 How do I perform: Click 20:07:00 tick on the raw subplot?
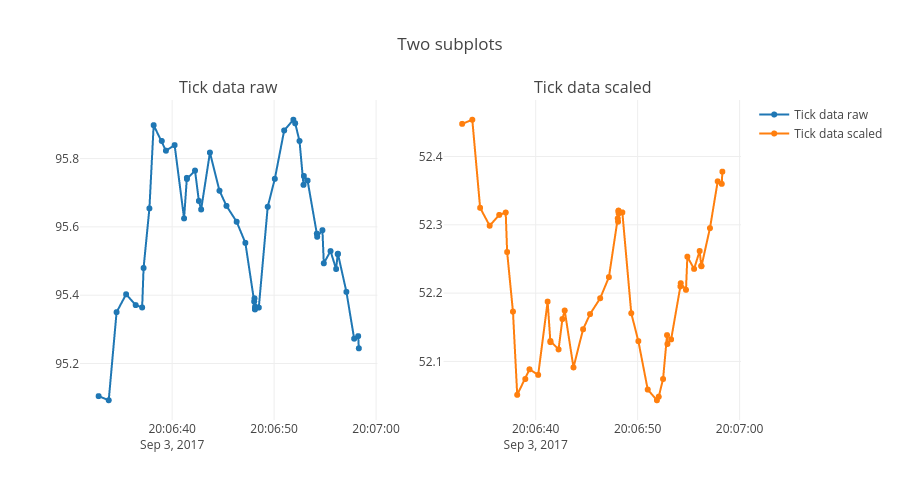pos(375,428)
